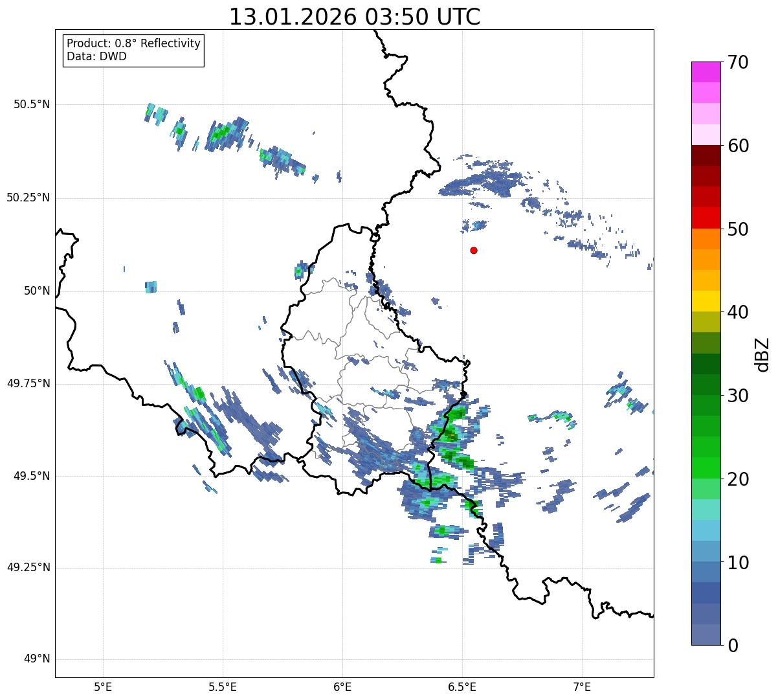778x700 pixels.
Task: Click the "Data: DWD" text
Action: [x=96, y=56]
